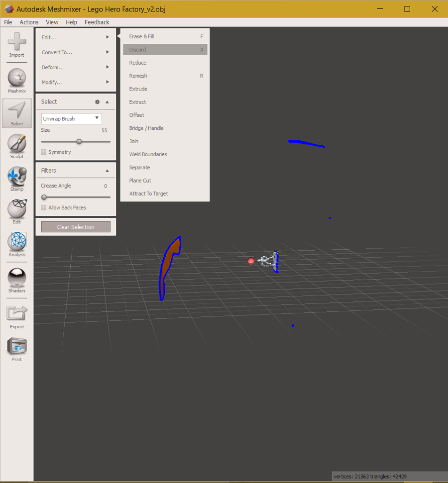Click the Meshmixer app logo in title bar
This screenshot has height=483, width=448.
(x=9, y=9)
